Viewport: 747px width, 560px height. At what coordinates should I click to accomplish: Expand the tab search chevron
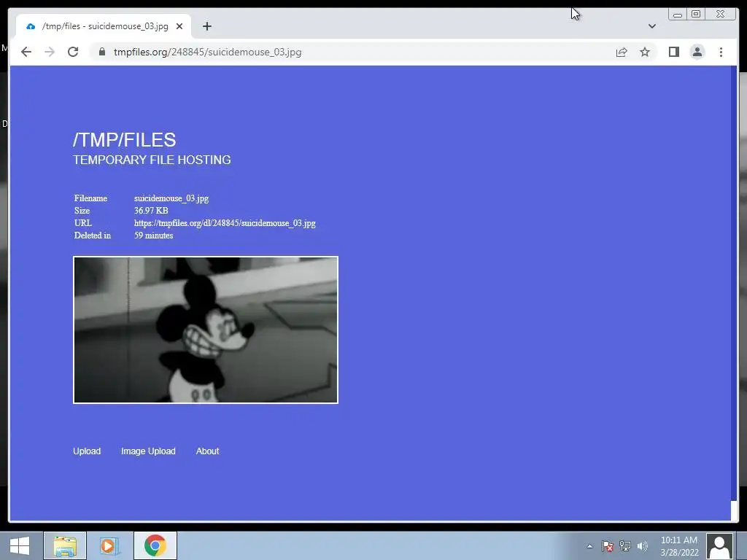[x=652, y=26]
